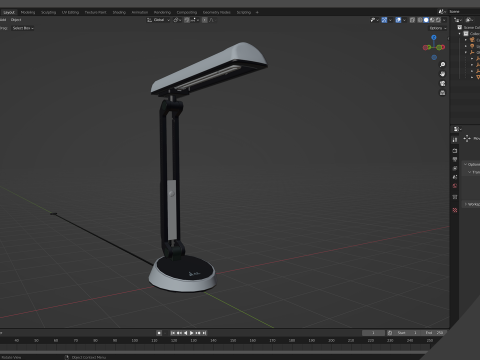Toggle snapping magnet icon
Image resolution: width=480 pixels, height=360 pixels.
[x=187, y=20]
